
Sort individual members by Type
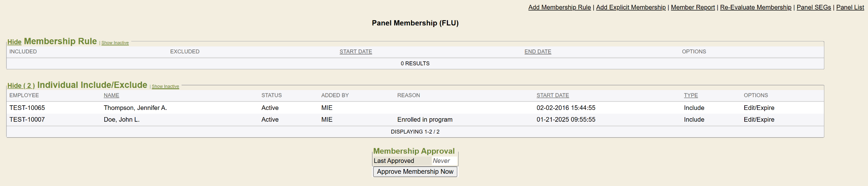tap(690, 96)
